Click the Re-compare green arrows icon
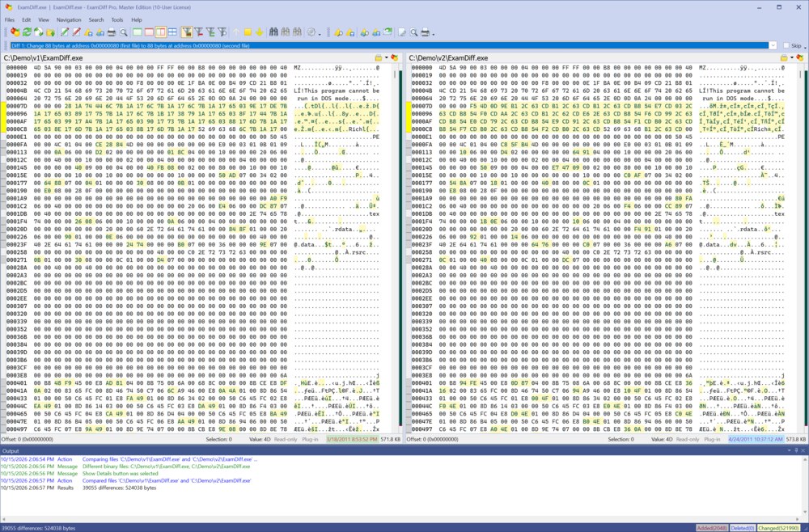Image resolution: width=809 pixels, height=532 pixels. coord(28,32)
